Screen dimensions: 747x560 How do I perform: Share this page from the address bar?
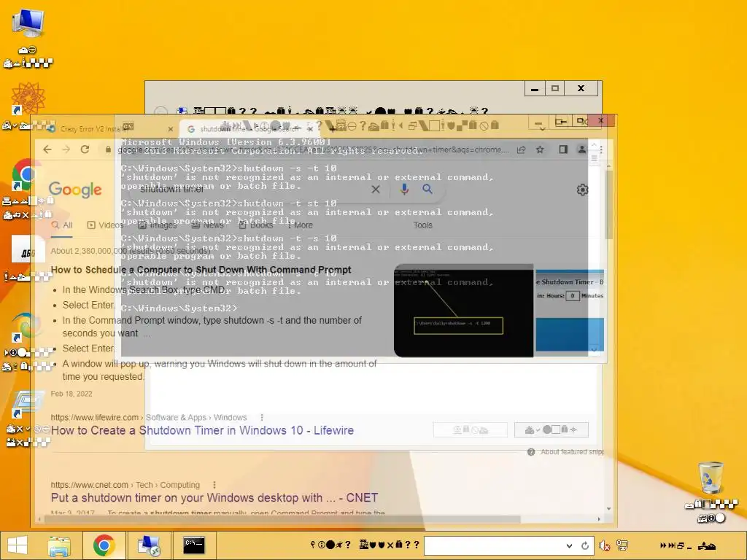coord(521,149)
